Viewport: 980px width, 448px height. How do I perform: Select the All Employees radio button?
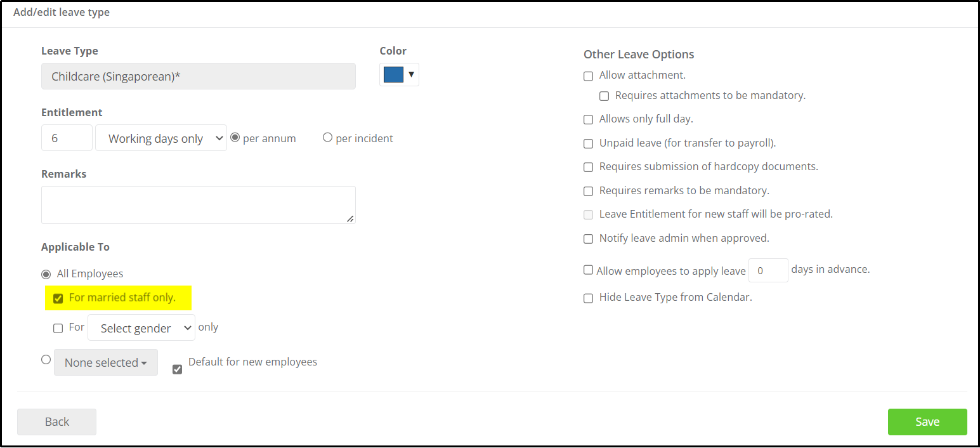(46, 274)
